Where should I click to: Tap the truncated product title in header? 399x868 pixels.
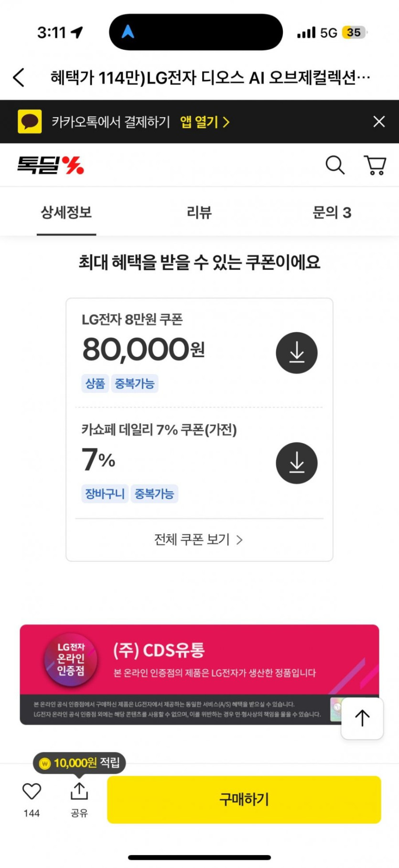pos(210,77)
